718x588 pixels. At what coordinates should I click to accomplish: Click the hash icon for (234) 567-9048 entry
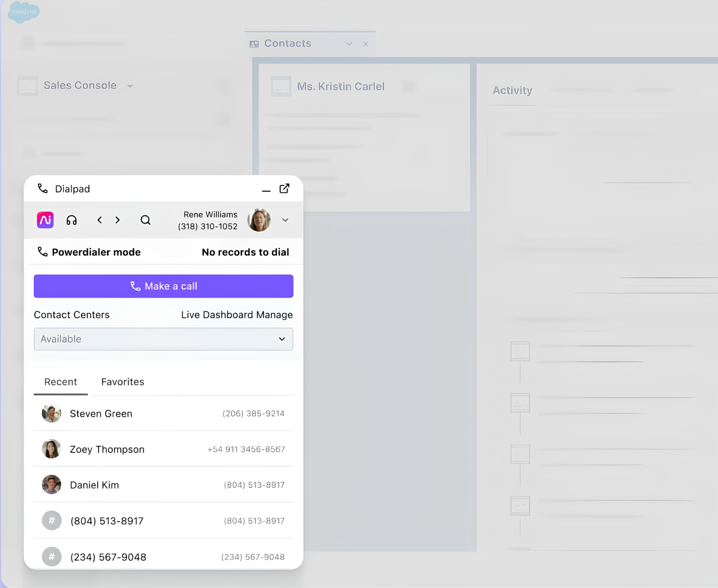click(x=52, y=556)
